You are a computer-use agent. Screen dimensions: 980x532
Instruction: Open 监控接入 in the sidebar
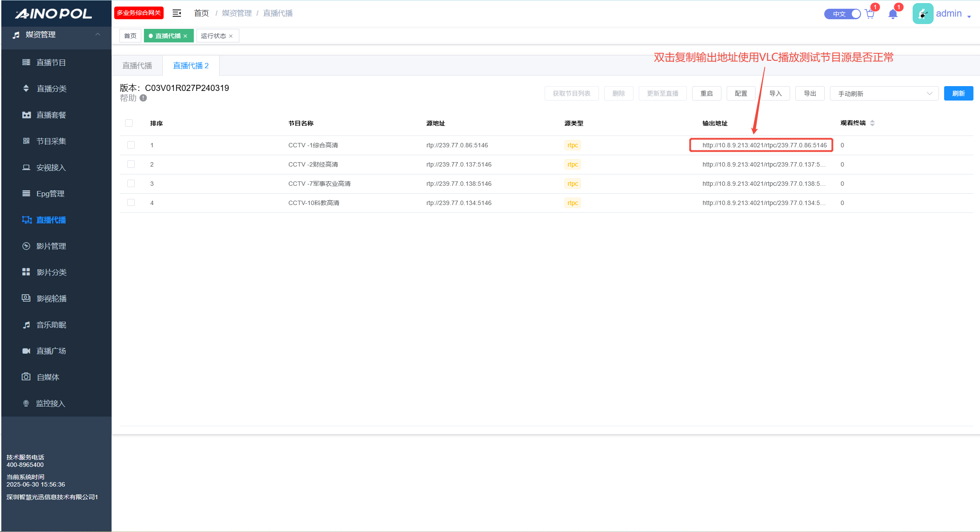tap(51, 403)
